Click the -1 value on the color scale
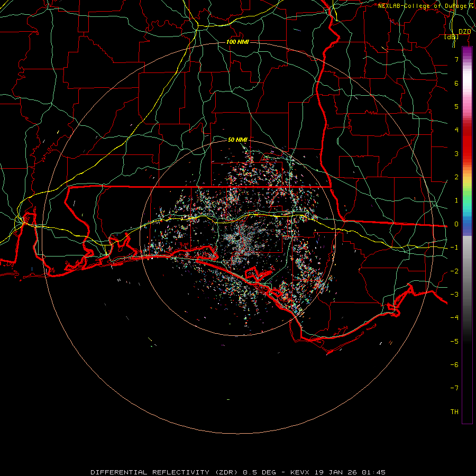The width and height of the screenshot is (476, 476). click(454, 248)
